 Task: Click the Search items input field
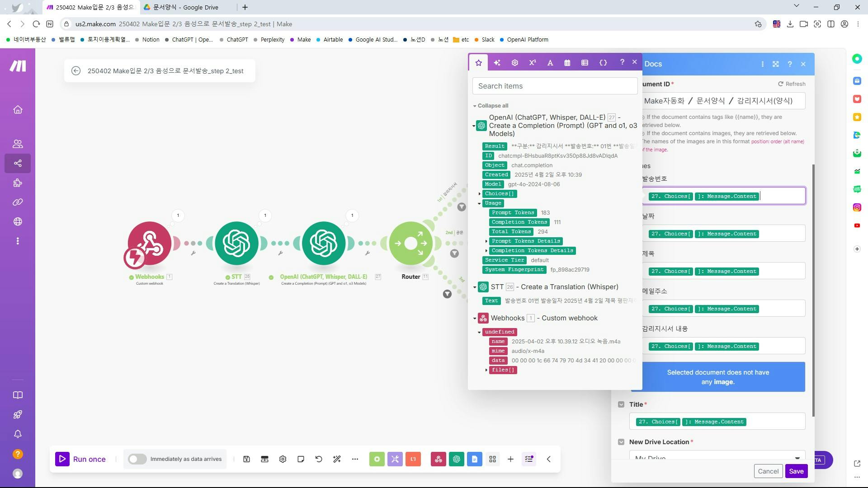(x=555, y=86)
